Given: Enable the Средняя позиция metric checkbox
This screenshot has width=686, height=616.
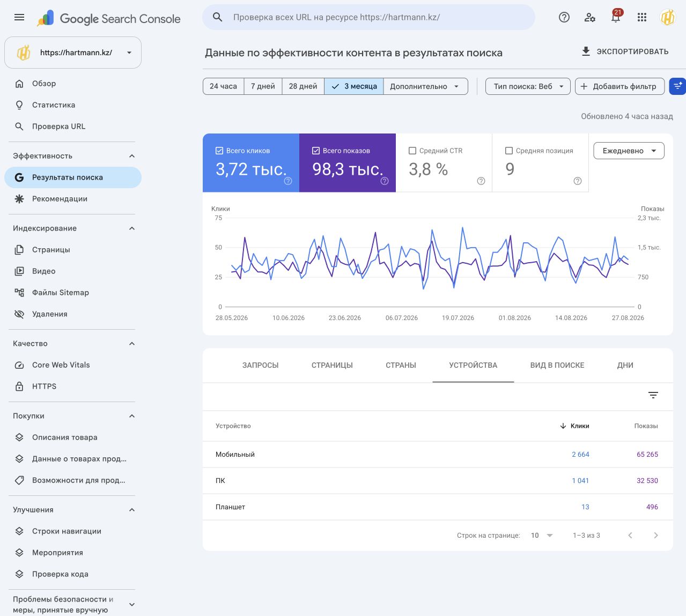Looking at the screenshot, I should click(x=509, y=151).
